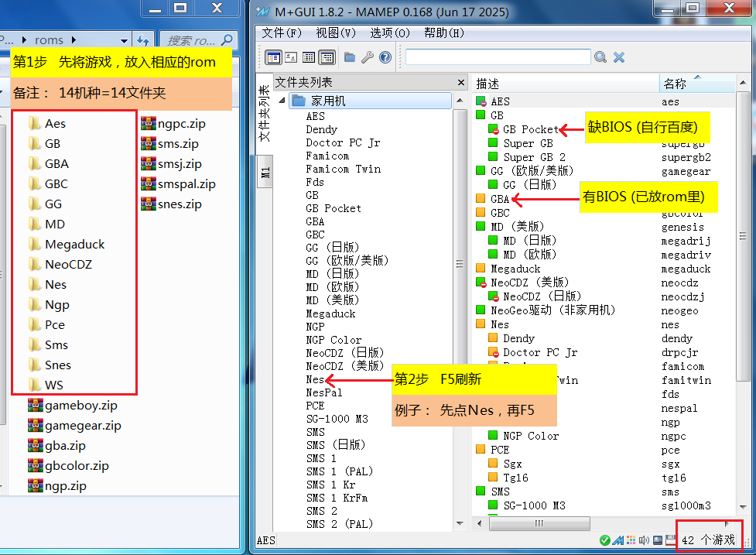Focus the M+GUI search input field
Screen dimensions: 756x555
tap(498, 57)
